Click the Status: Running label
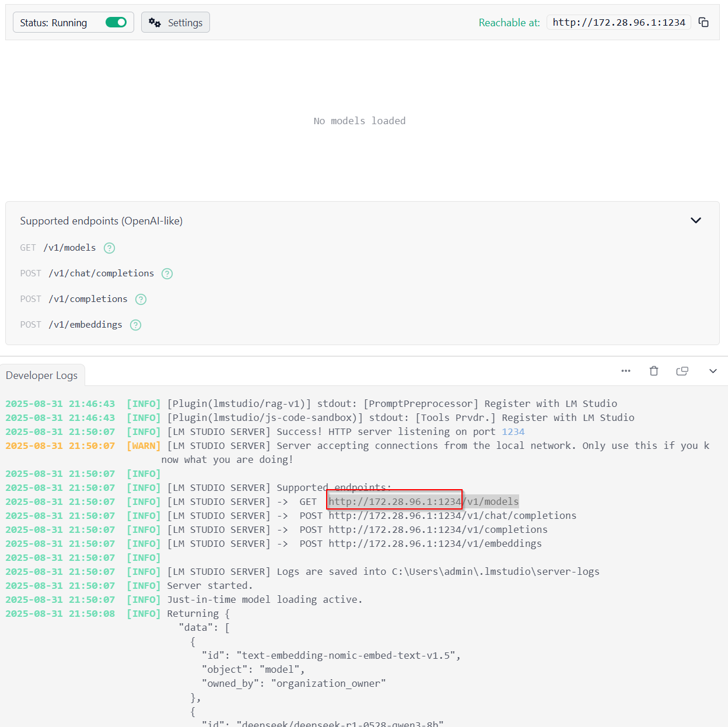The image size is (728, 727). (53, 22)
